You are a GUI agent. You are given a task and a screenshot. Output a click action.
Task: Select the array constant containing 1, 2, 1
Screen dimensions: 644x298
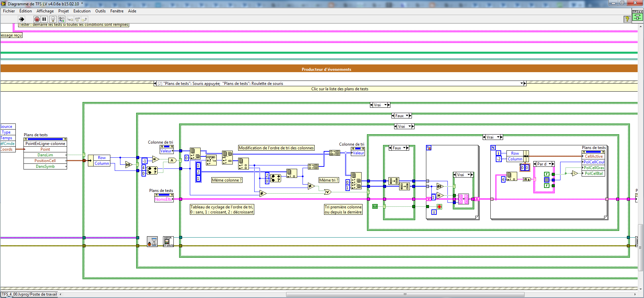coord(198,172)
